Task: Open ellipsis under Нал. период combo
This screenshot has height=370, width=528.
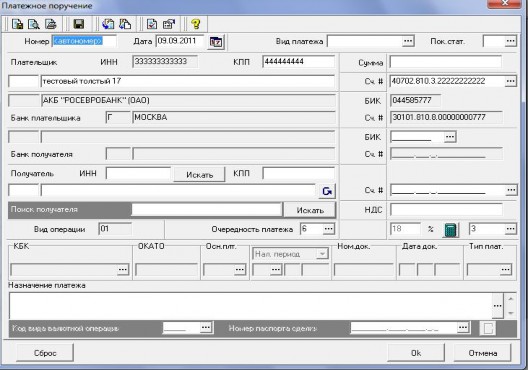Action: point(276,270)
